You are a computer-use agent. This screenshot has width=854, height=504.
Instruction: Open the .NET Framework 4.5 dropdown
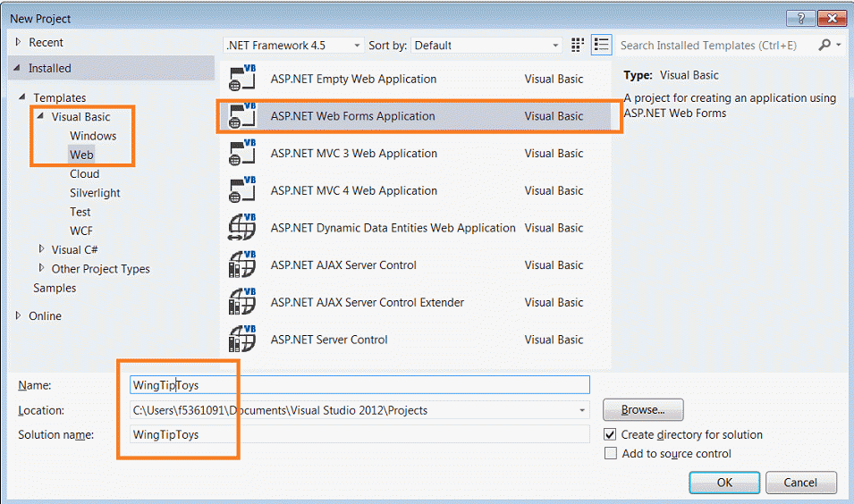pos(293,46)
